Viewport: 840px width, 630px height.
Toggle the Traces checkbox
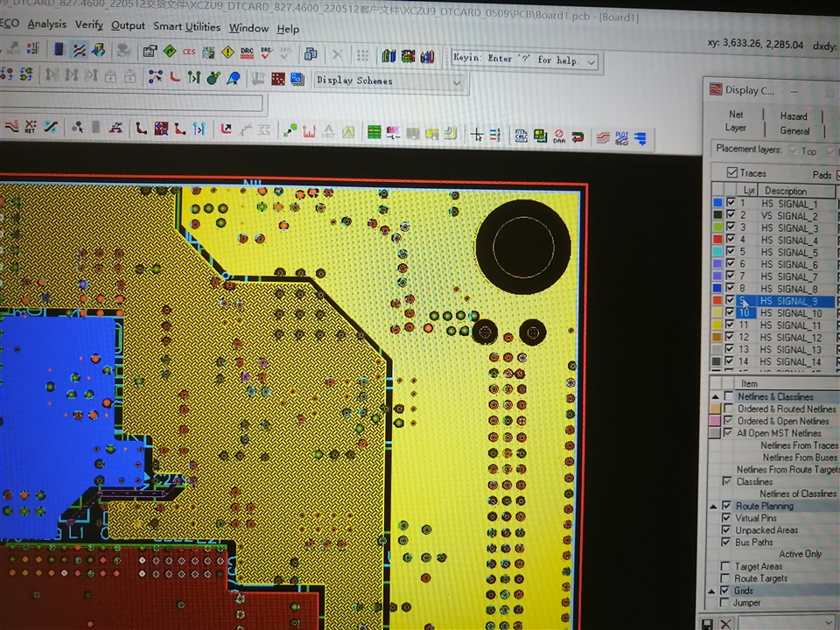pyautogui.click(x=731, y=172)
